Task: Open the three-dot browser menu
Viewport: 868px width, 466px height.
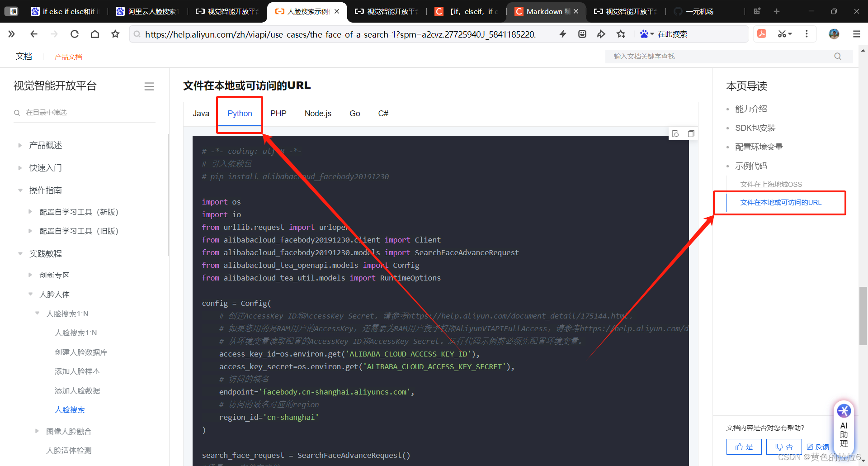Action: 807,34
